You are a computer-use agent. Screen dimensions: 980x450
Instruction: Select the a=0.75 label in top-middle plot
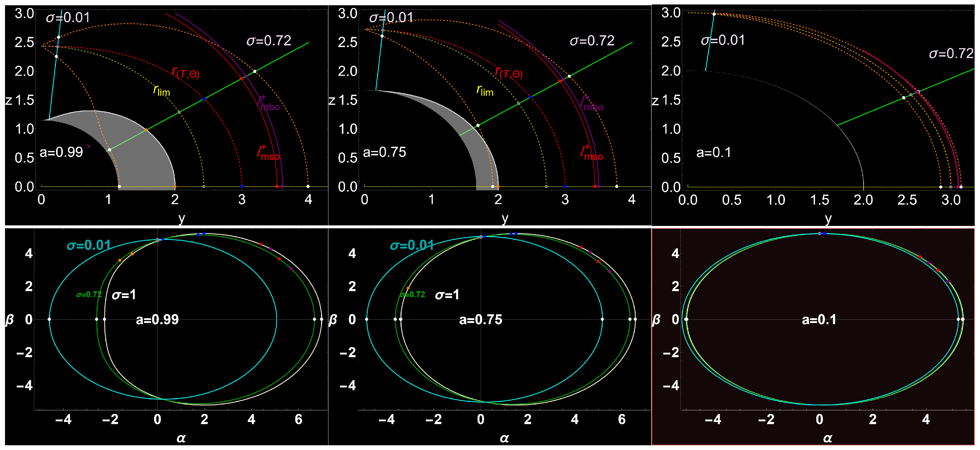click(384, 152)
